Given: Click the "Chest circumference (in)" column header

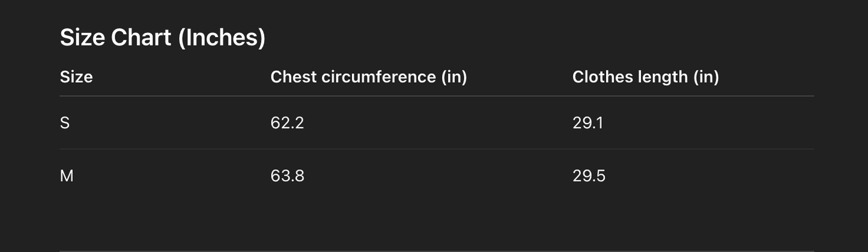Looking at the screenshot, I should [368, 77].
